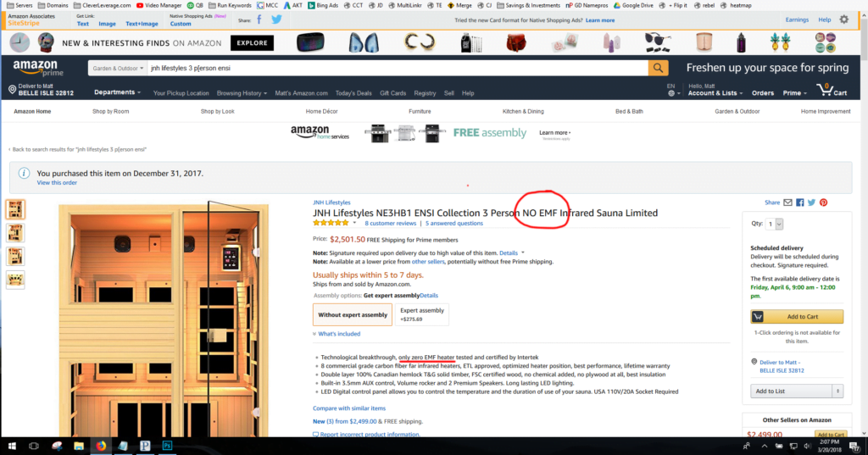Viewport: 868px width, 455px height.
Task: Select Expert assembly +$275.69 option
Action: (x=422, y=314)
